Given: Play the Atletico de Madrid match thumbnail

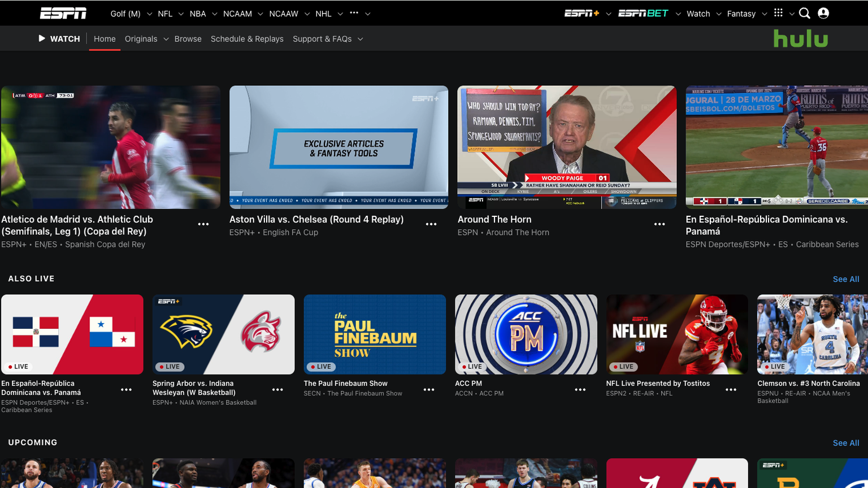Looking at the screenshot, I should point(111,147).
